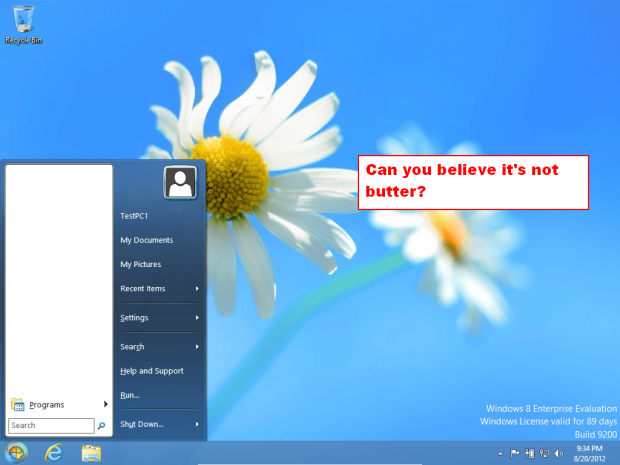
Task: Click the user account picture in Start menu
Action: [180, 183]
